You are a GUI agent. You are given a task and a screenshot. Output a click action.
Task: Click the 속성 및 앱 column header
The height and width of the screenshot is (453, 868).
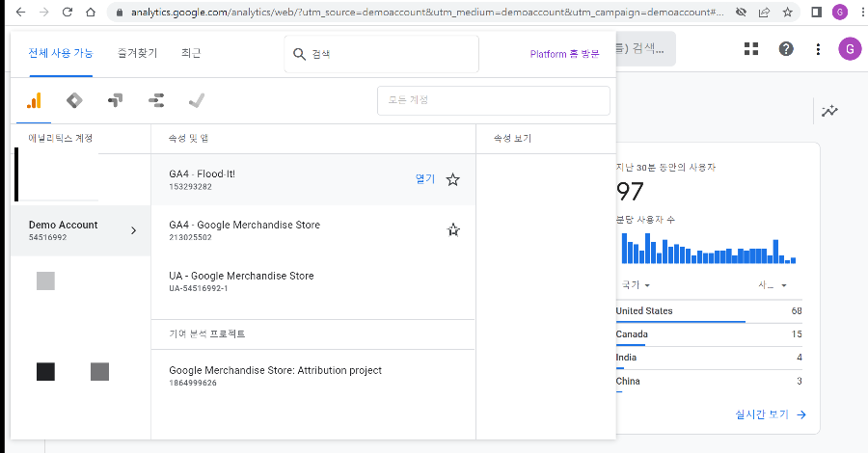[189, 138]
